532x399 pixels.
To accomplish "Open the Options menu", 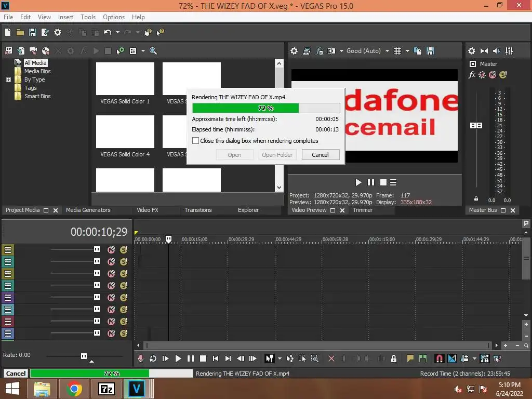I will [x=114, y=17].
